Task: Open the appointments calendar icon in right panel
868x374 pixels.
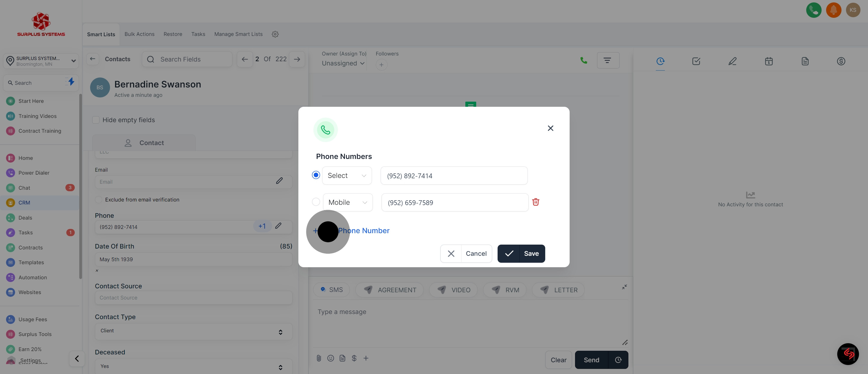Action: click(768, 61)
